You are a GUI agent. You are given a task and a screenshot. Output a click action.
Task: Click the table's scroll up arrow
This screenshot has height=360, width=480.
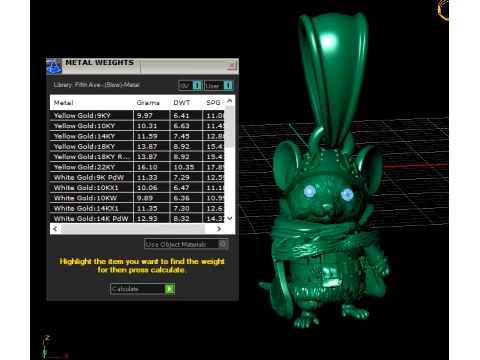[x=230, y=101]
